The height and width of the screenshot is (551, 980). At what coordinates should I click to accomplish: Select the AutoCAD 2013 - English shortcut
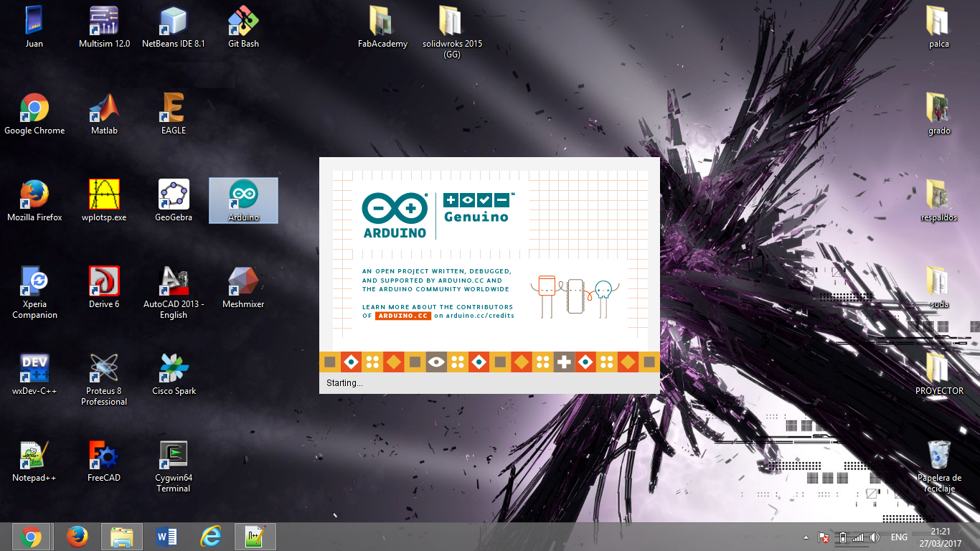(x=174, y=293)
